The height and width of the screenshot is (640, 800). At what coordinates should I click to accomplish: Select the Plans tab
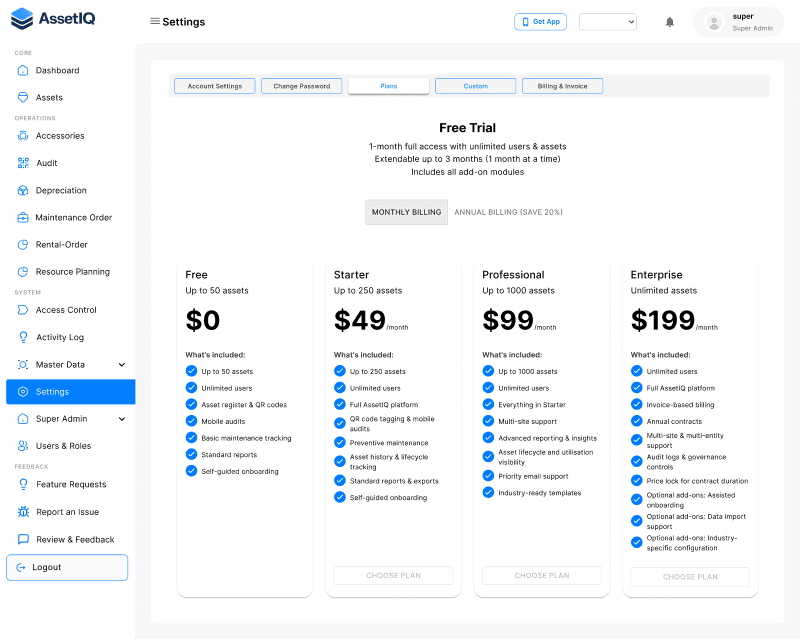pos(389,86)
